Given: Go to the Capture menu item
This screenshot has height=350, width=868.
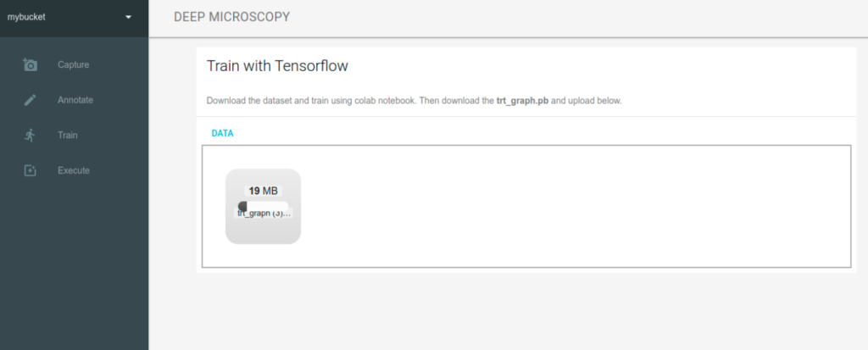Looking at the screenshot, I should coord(73,64).
